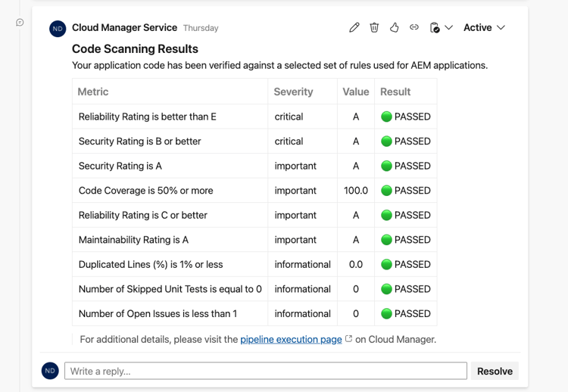Viewport: 568px width, 392px height.
Task: Click the external link icon after pipeline link
Action: 348,339
